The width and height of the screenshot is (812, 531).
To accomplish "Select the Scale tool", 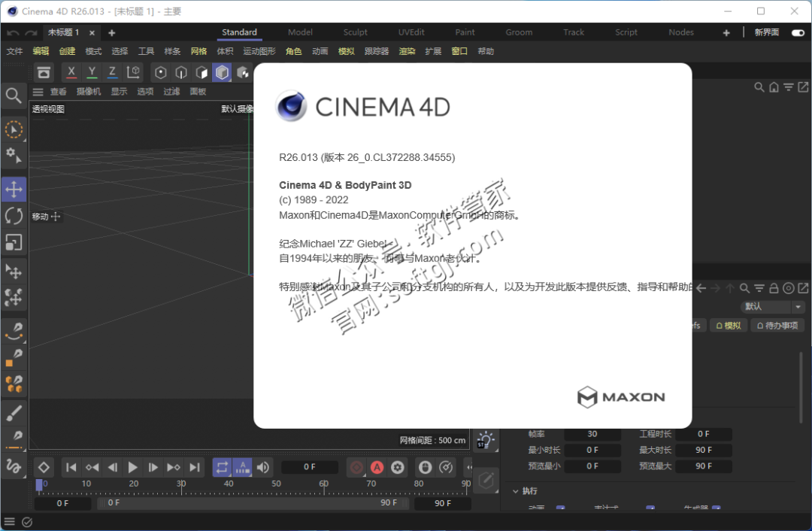I will [14, 242].
